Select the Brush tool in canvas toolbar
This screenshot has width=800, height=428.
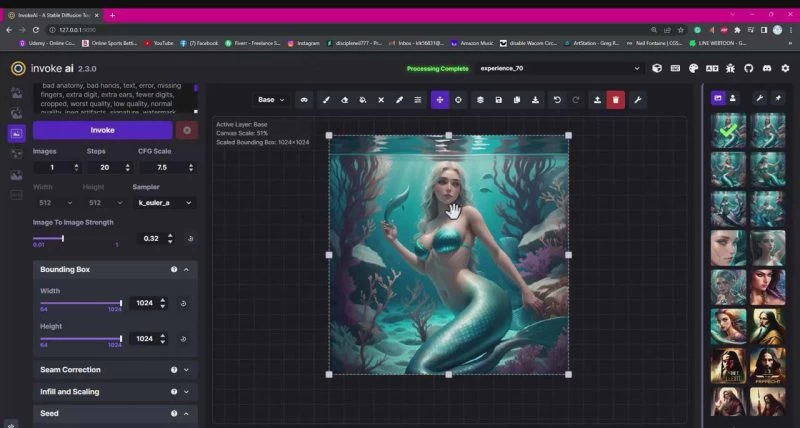tap(325, 100)
